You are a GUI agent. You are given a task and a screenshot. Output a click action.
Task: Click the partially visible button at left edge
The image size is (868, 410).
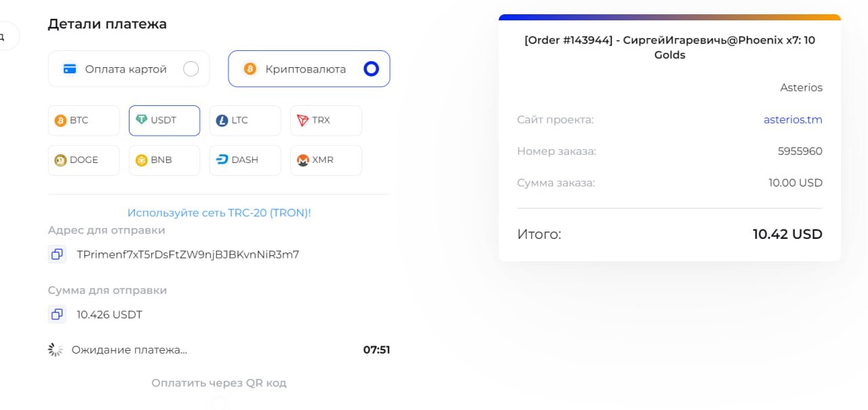tap(8, 36)
